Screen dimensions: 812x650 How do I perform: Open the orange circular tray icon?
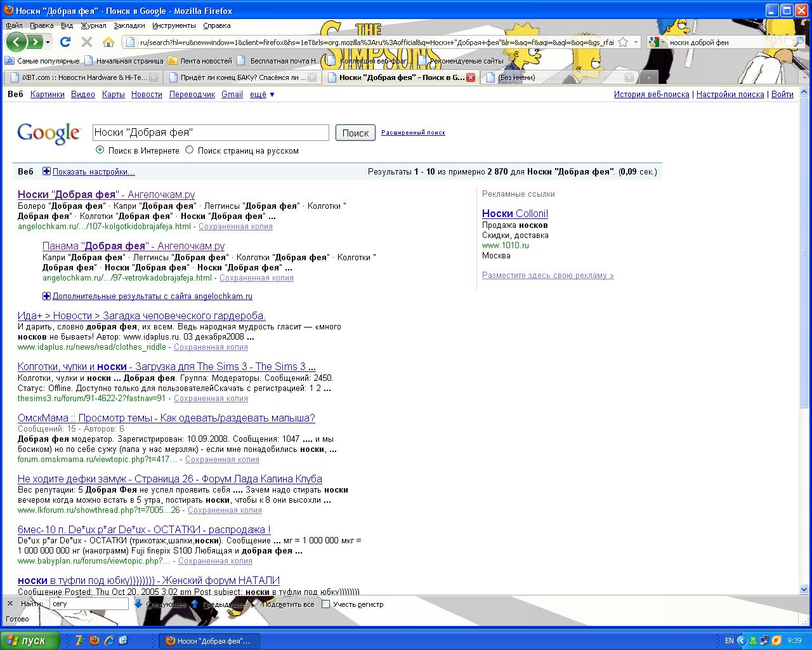776,640
